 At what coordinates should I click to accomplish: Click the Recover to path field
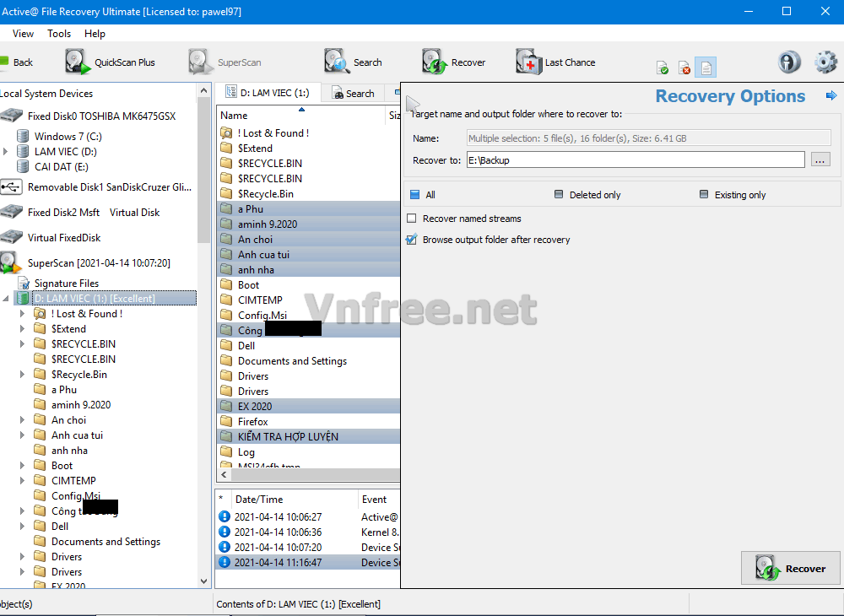635,159
